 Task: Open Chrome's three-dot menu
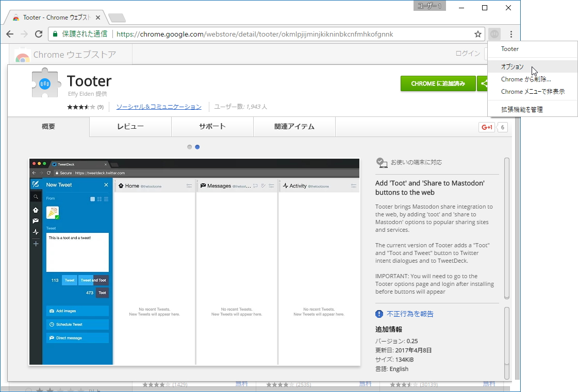[511, 34]
